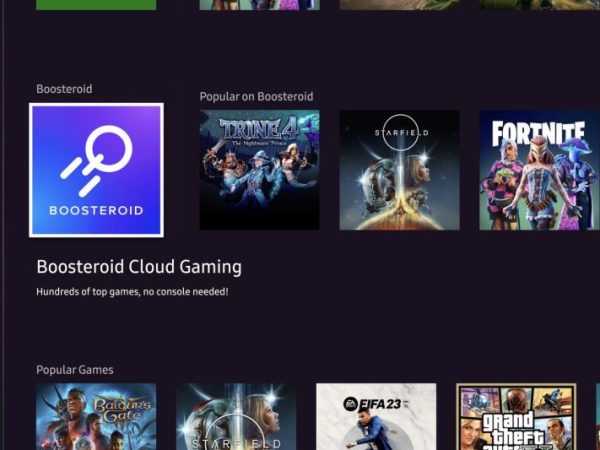Screen dimensions: 600x450
Task: Open Baldur's Gate in Popular Games
Action: click(x=96, y=417)
